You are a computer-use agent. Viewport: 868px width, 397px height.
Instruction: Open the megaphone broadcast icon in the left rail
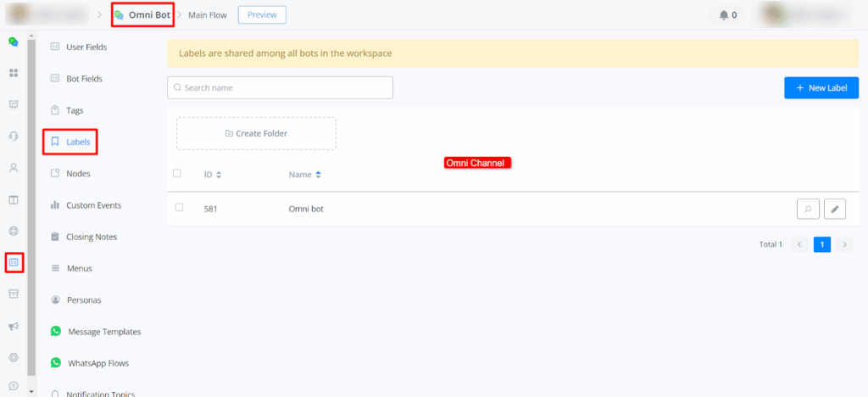click(14, 327)
